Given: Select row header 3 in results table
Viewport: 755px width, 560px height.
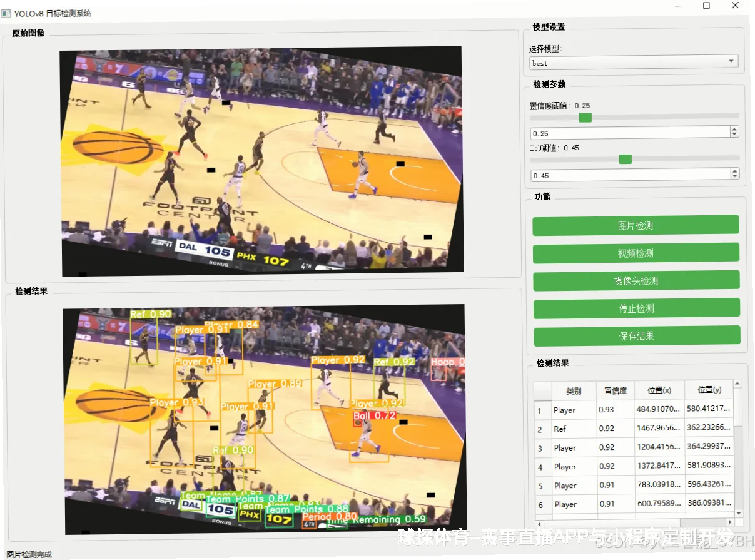Looking at the screenshot, I should coord(542,448).
